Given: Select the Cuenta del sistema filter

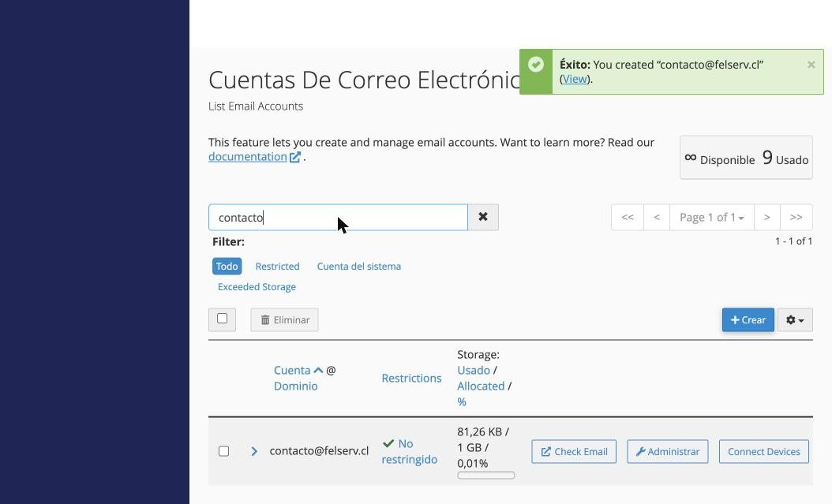Looking at the screenshot, I should (x=358, y=266).
